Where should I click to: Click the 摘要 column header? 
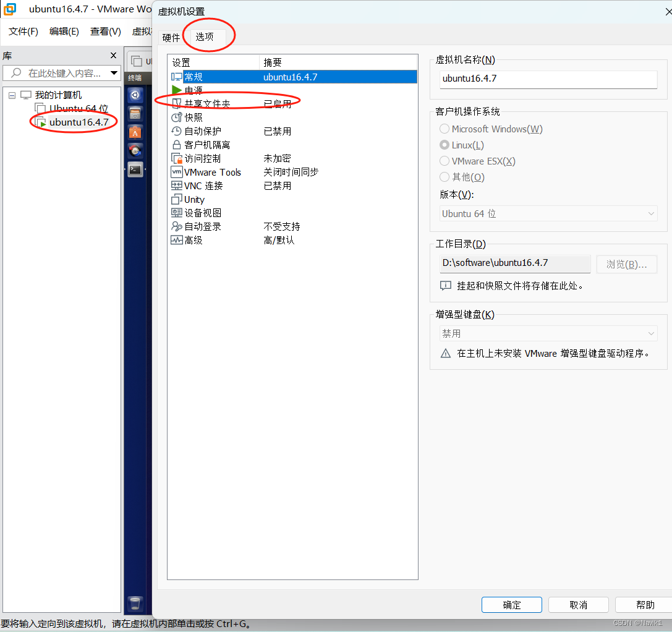(338, 62)
